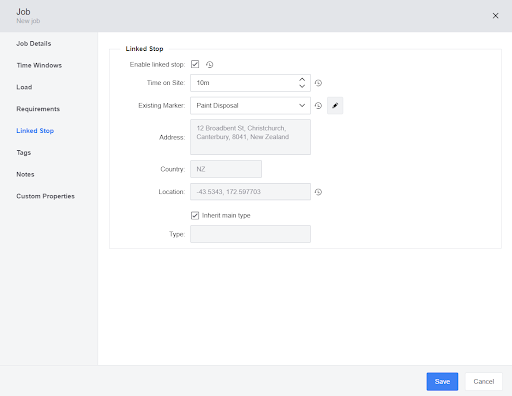Click the history icon beside Location
This screenshot has height=396, width=512.
(318, 192)
